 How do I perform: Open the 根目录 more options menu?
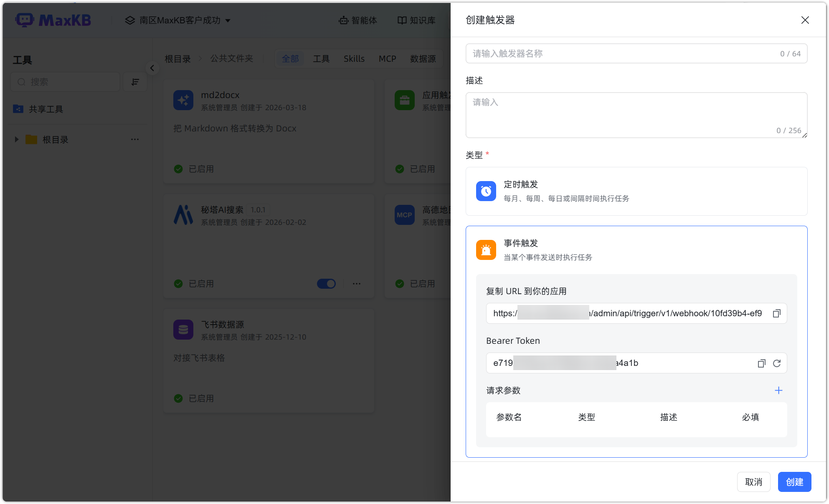coord(134,139)
